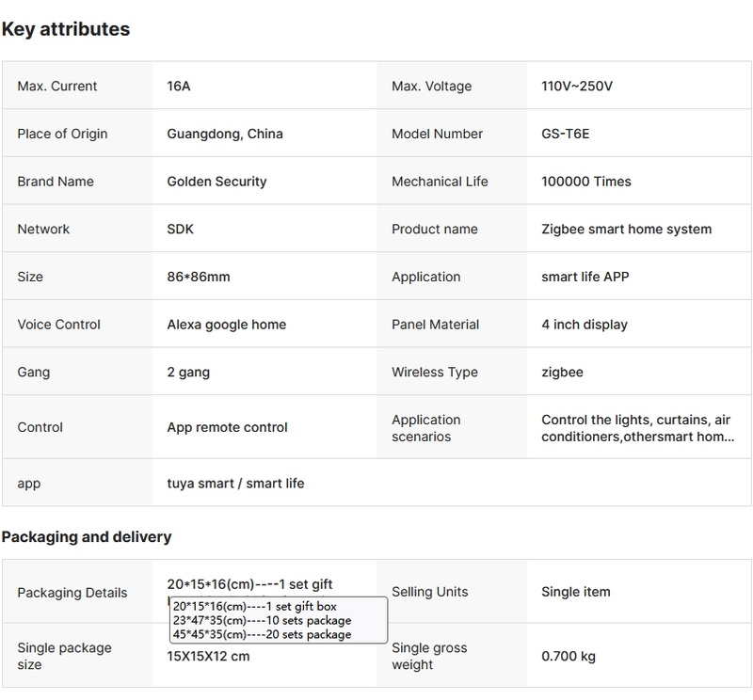Image resolution: width=753 pixels, height=700 pixels.
Task: Click the Max. Current label cell
Action: [57, 86]
